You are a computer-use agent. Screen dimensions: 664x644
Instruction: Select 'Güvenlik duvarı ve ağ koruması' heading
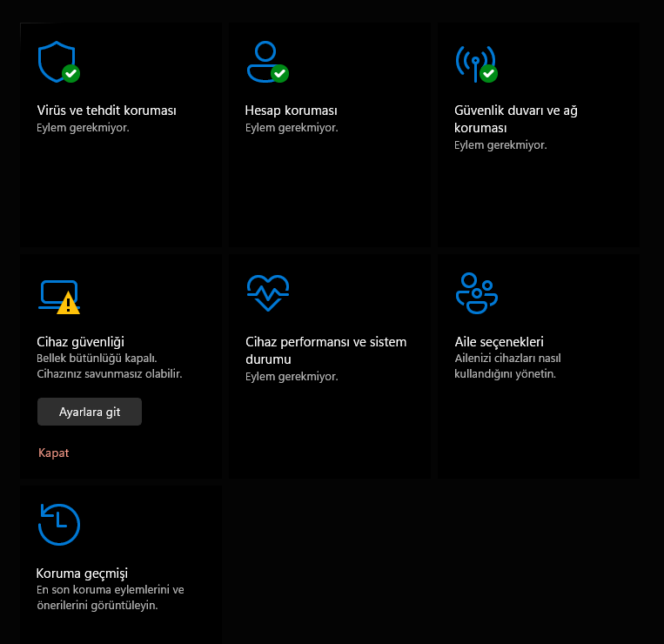pos(516,119)
